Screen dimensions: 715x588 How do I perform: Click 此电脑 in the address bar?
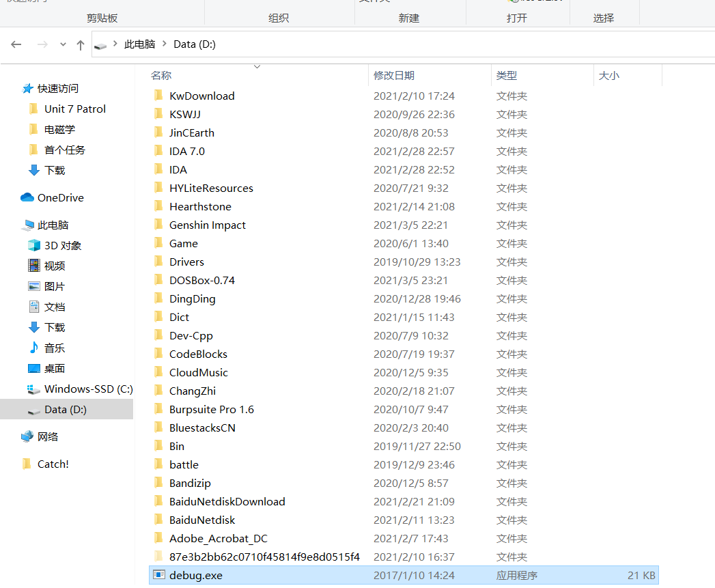(139, 44)
